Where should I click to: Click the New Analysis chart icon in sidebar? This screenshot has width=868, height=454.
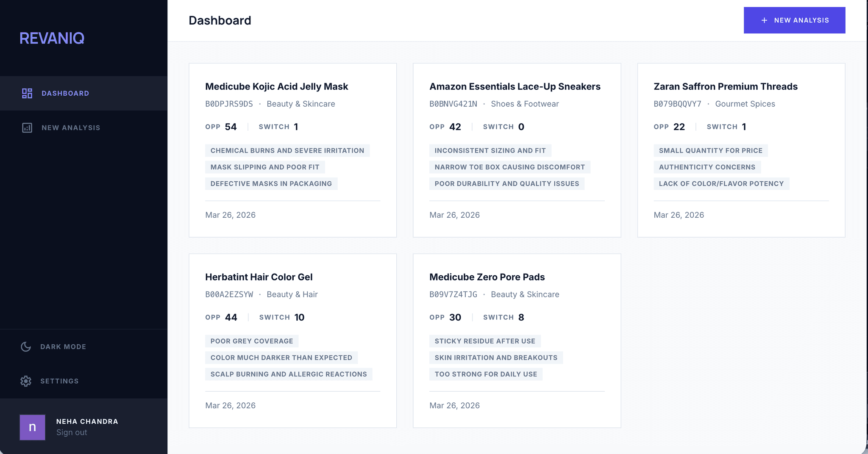27,127
